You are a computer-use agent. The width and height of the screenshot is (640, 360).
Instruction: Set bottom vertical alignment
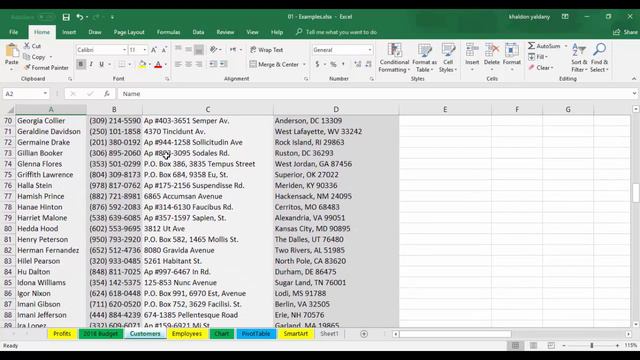199,50
